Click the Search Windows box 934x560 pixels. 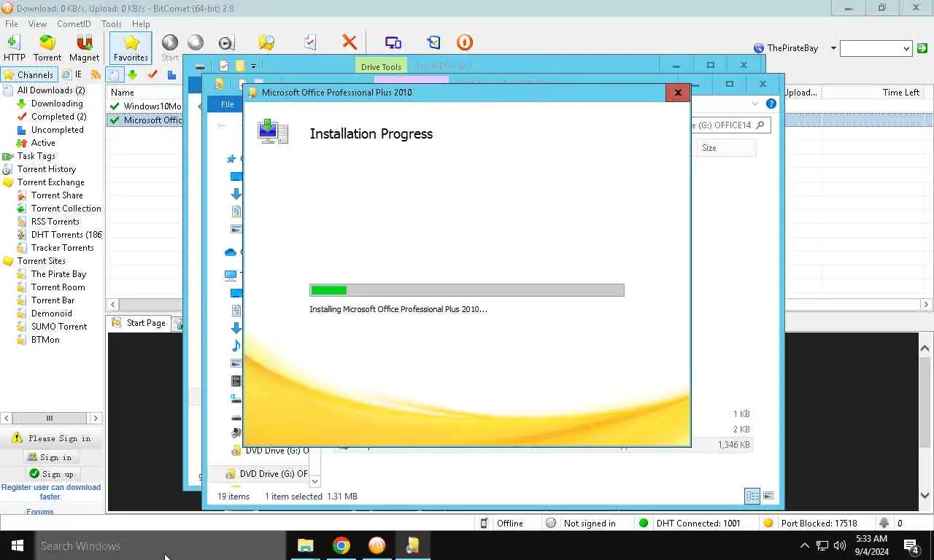click(160, 545)
